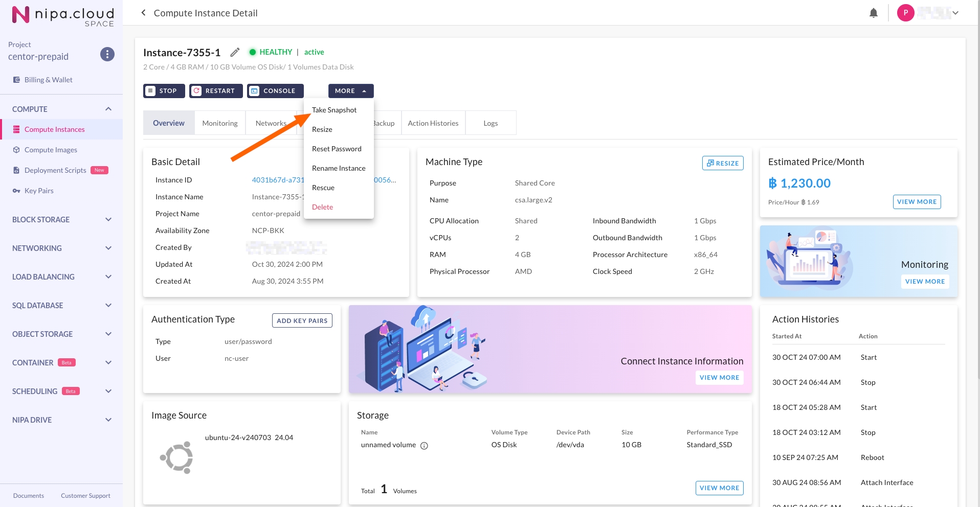
Task: Click the user avatar with letter P
Action: (905, 13)
